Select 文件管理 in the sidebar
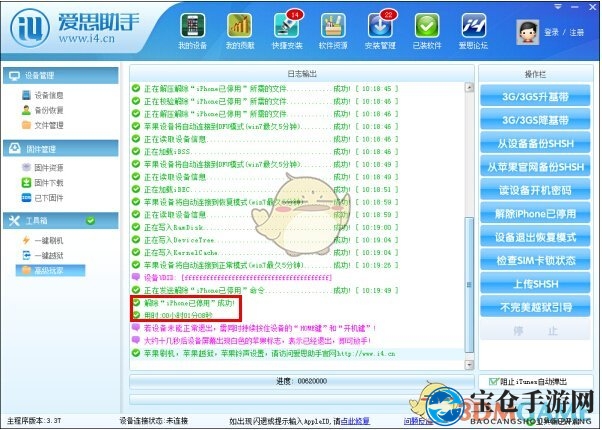602x430 pixels. click(x=43, y=125)
